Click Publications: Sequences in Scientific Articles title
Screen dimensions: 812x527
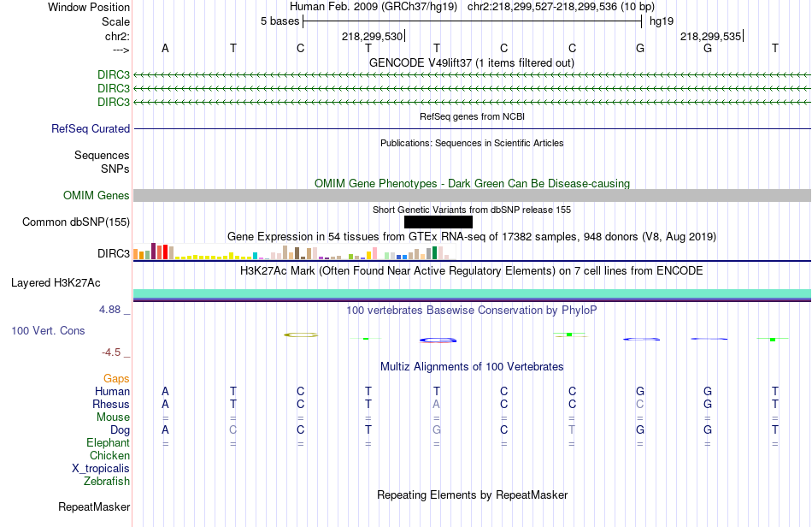[472, 143]
